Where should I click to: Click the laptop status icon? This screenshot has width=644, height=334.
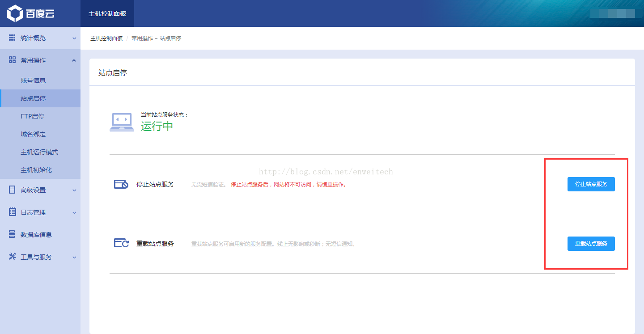click(x=122, y=122)
